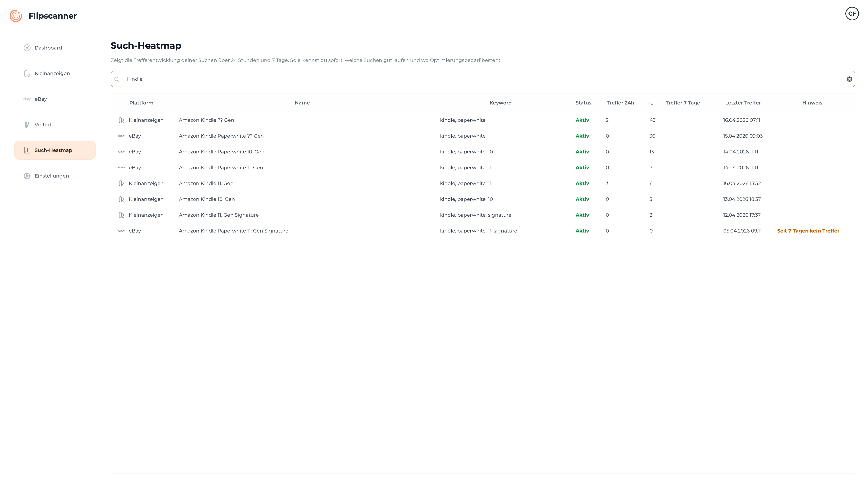
Task: Sort by Treffer 24h column header
Action: pyautogui.click(x=620, y=103)
